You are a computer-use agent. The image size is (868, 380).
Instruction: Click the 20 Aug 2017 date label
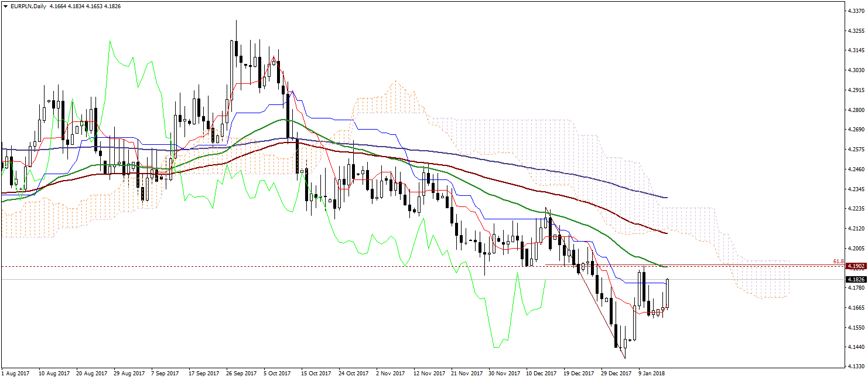tap(91, 373)
